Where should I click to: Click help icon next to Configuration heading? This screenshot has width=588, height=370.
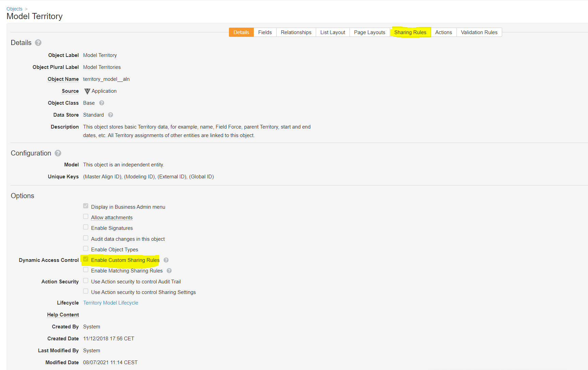coord(58,153)
